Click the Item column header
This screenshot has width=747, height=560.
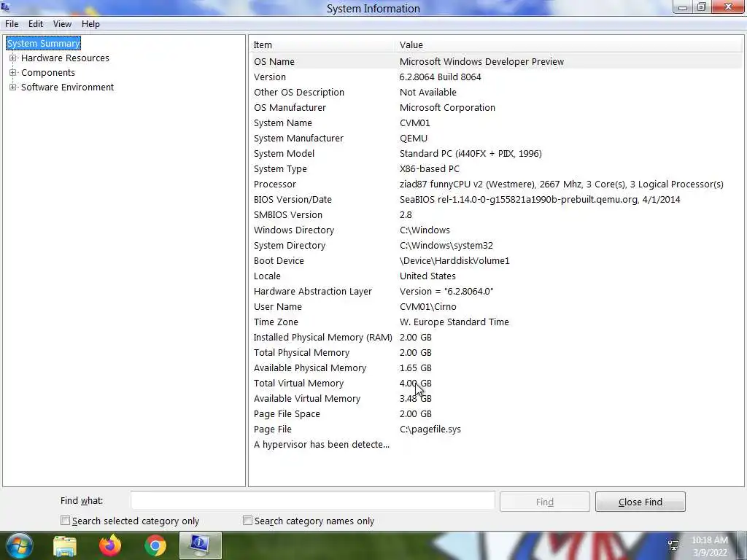click(x=322, y=44)
